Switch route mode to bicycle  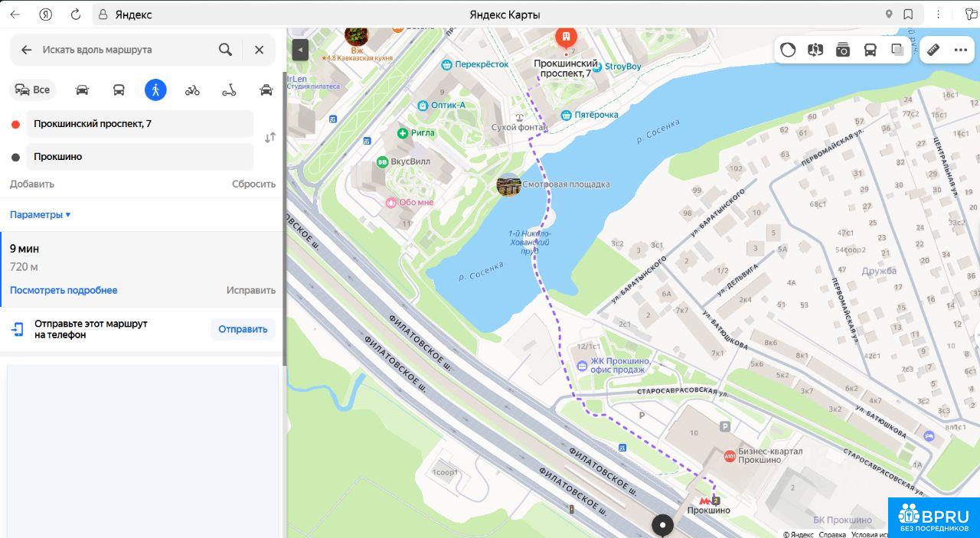(192, 90)
